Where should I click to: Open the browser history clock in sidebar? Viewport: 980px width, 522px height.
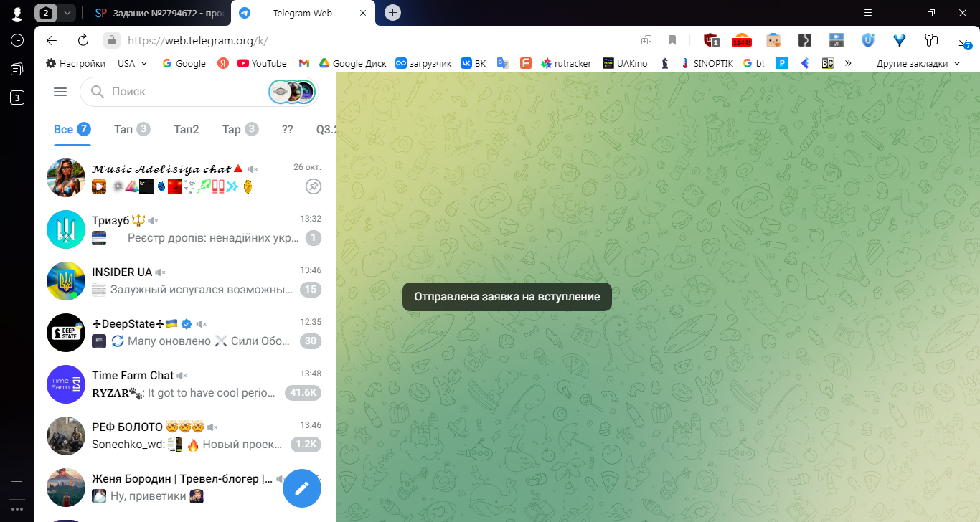(x=17, y=40)
